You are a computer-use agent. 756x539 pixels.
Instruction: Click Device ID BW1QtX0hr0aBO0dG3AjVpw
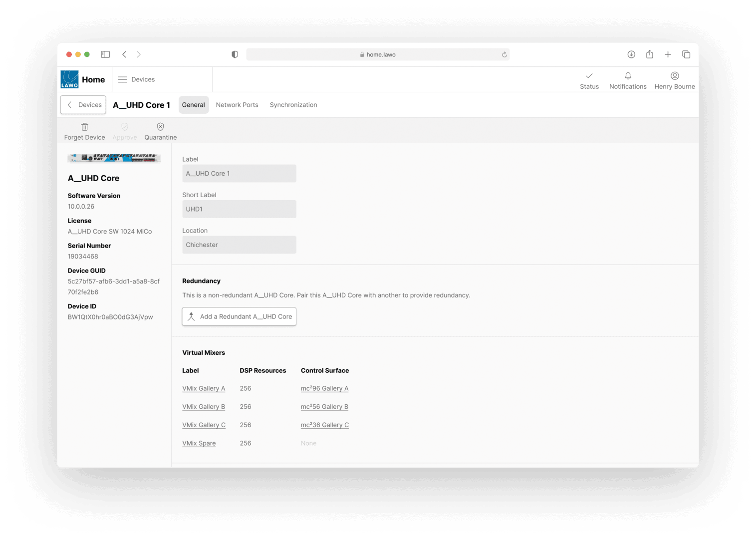click(110, 317)
